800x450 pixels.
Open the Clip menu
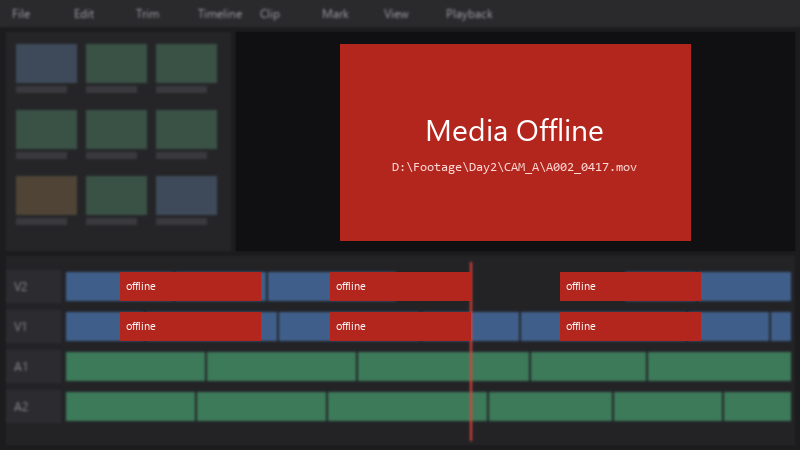pyautogui.click(x=270, y=14)
